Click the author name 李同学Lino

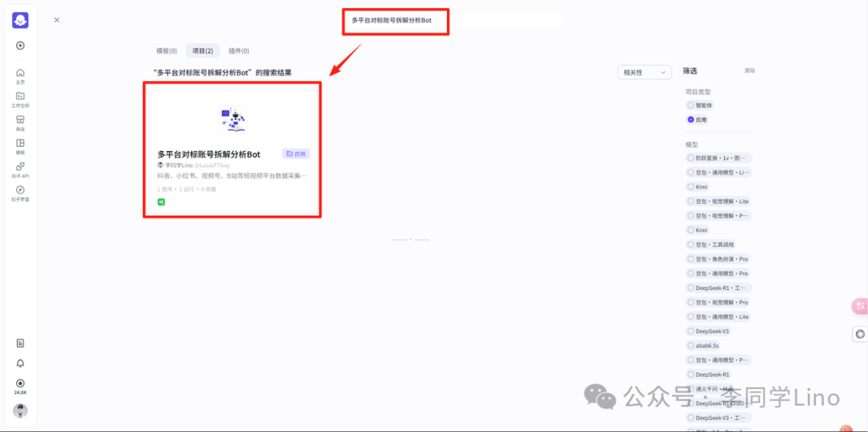coord(178,165)
